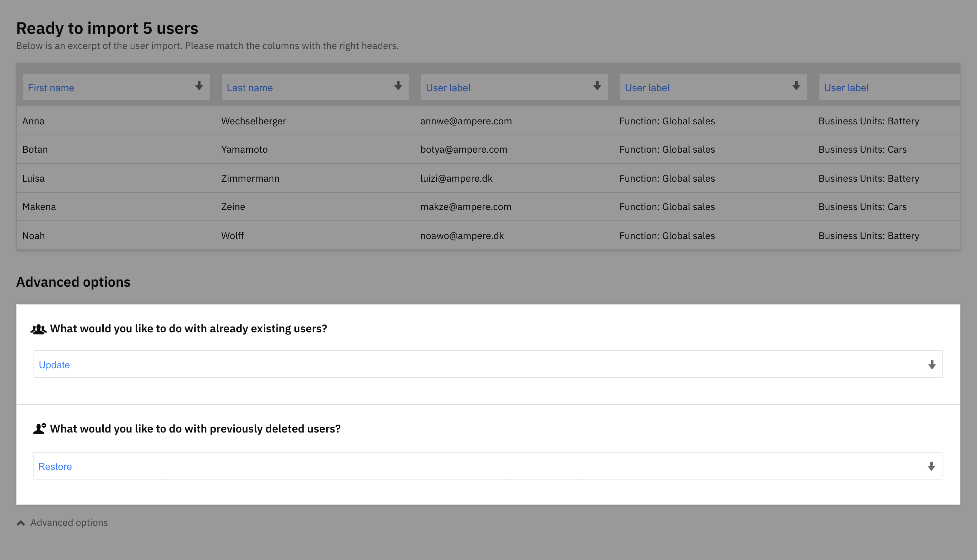The width and height of the screenshot is (977, 560).
Task: Click the arrow in the email column's User label header
Action: [x=597, y=86]
